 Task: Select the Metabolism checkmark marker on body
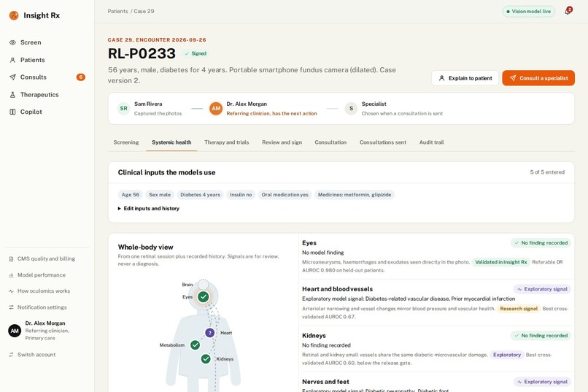[195, 345]
